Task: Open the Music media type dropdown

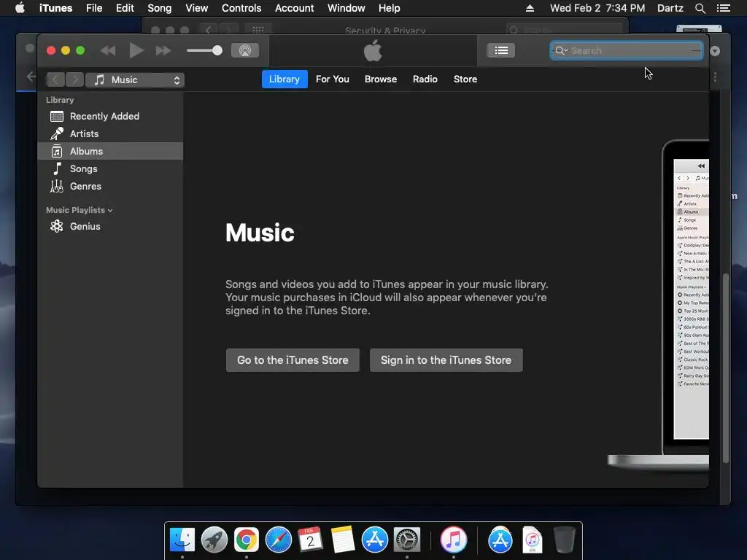Action: pos(135,80)
